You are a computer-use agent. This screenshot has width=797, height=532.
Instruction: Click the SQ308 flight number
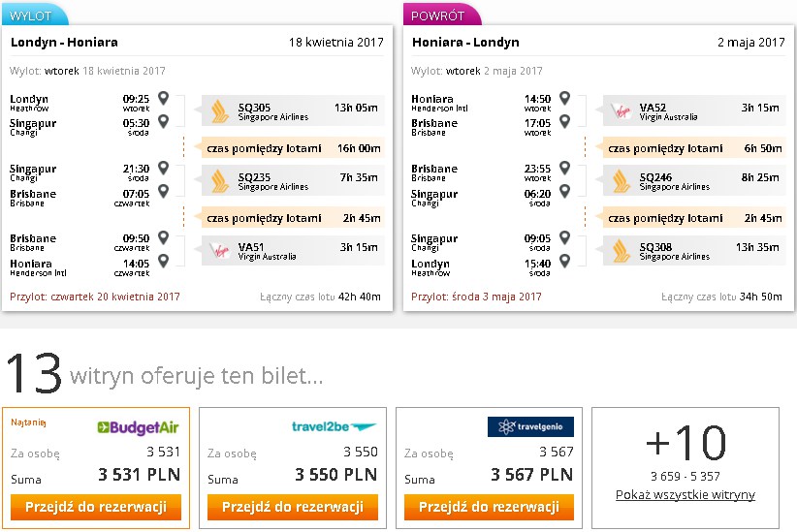[x=655, y=247]
